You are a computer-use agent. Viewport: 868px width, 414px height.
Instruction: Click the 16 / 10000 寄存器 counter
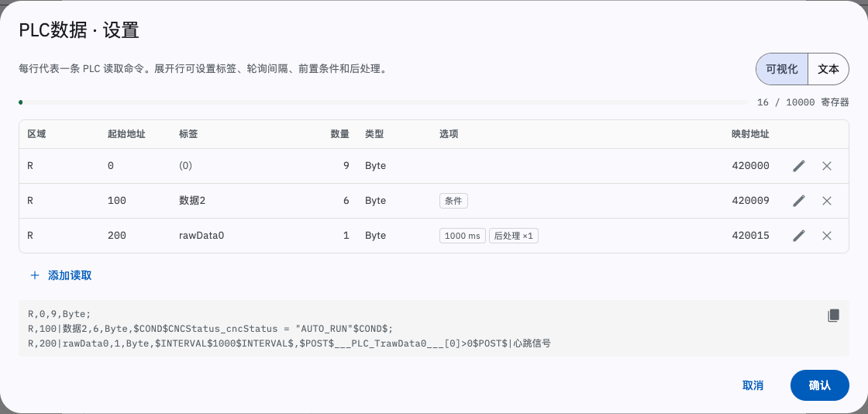tap(803, 102)
